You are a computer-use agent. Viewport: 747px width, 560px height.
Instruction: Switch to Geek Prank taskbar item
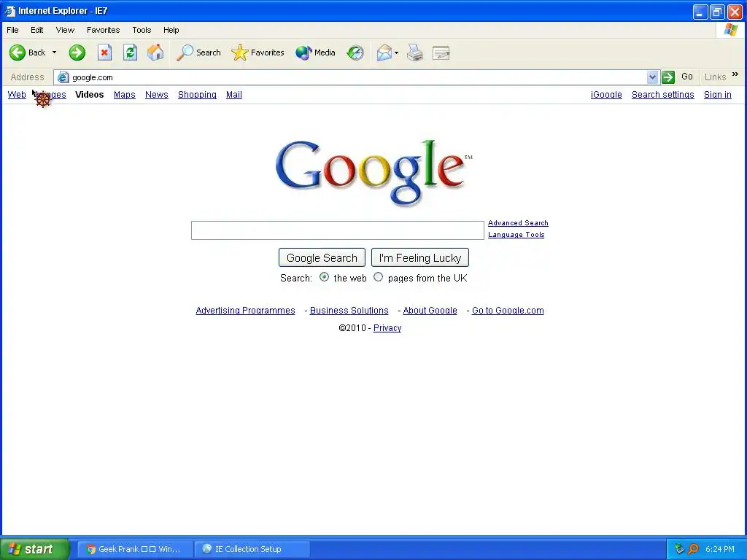135,549
